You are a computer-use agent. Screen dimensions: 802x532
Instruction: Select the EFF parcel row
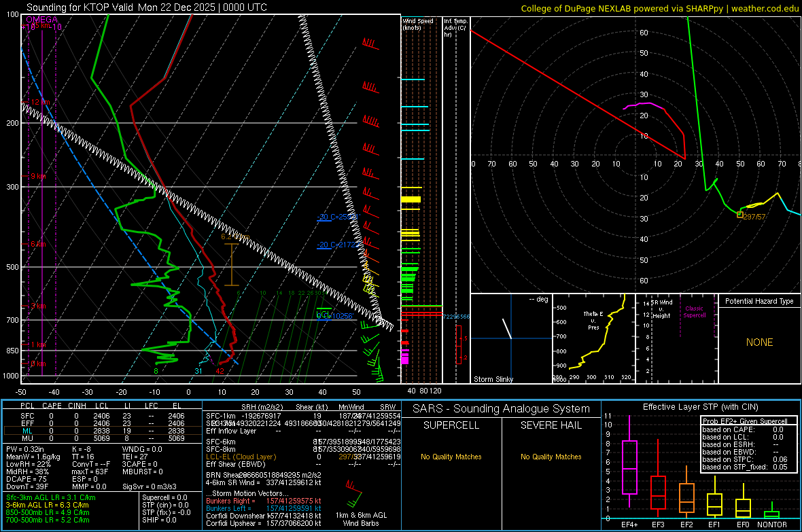tap(103, 423)
